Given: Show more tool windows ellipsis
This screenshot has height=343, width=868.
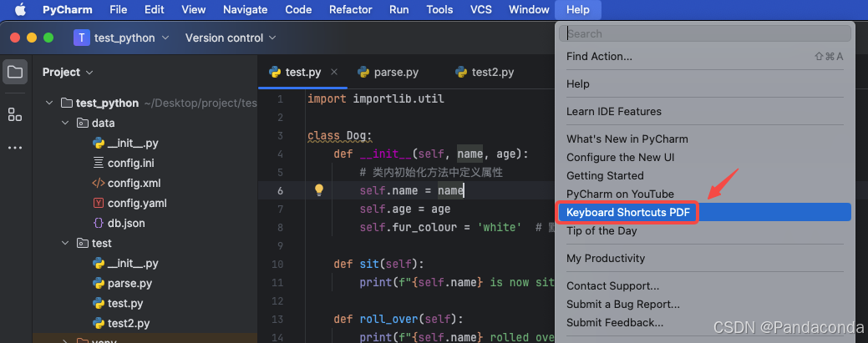Looking at the screenshot, I should coord(15,148).
